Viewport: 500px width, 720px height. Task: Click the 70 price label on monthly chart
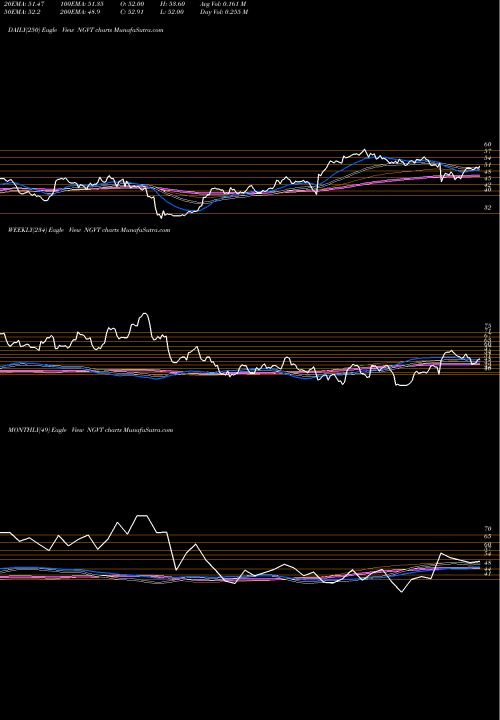click(x=488, y=529)
